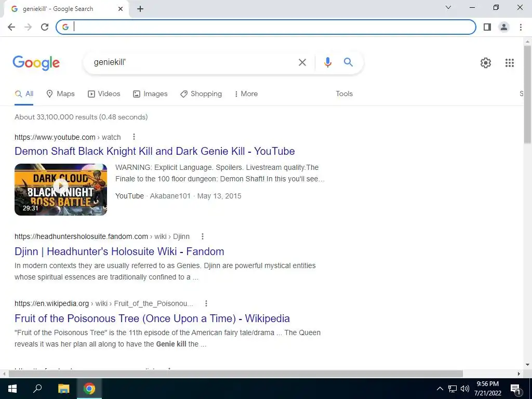Viewport: 532px width, 399px height.
Task: Reload the page with the refresh icon
Action: point(45,27)
